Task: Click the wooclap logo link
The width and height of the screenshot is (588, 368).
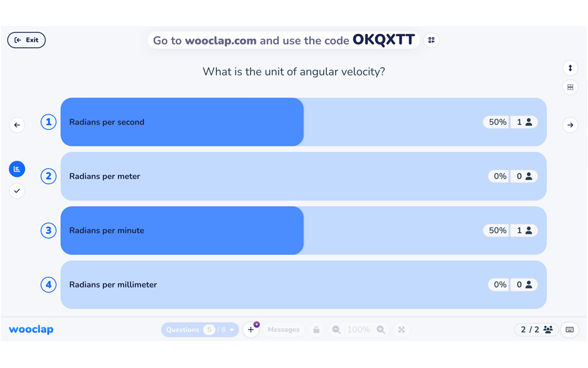Action: pyautogui.click(x=31, y=329)
